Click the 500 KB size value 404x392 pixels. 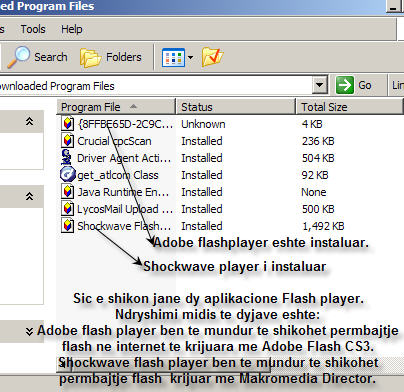318,209
